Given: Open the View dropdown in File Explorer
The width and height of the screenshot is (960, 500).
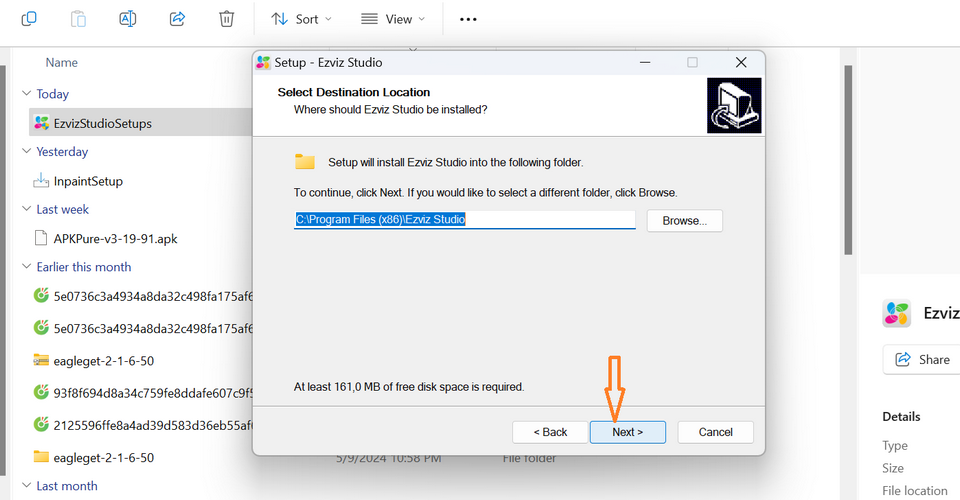Looking at the screenshot, I should tap(392, 19).
